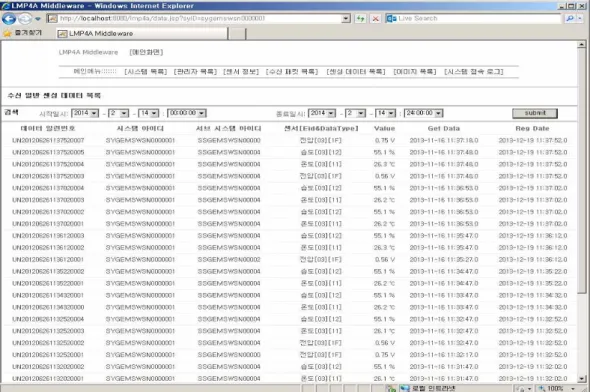Click the submit button
Viewport: 590px width, 392px height.
535,113
